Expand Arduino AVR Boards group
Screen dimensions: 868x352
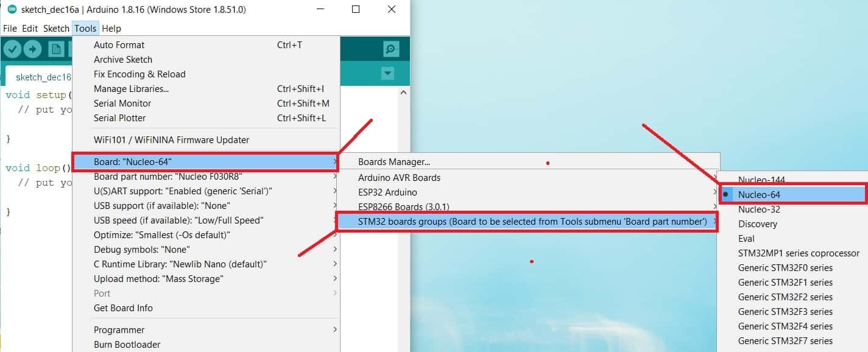(529, 178)
